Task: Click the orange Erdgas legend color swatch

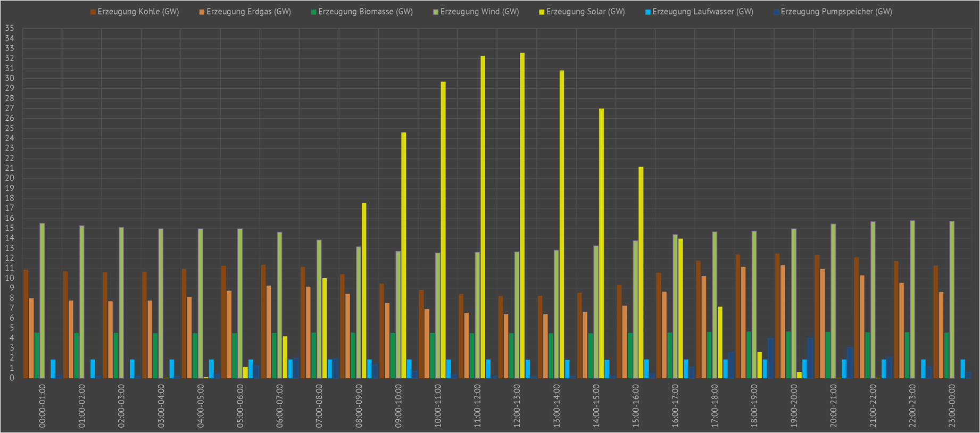Action: click(202, 12)
